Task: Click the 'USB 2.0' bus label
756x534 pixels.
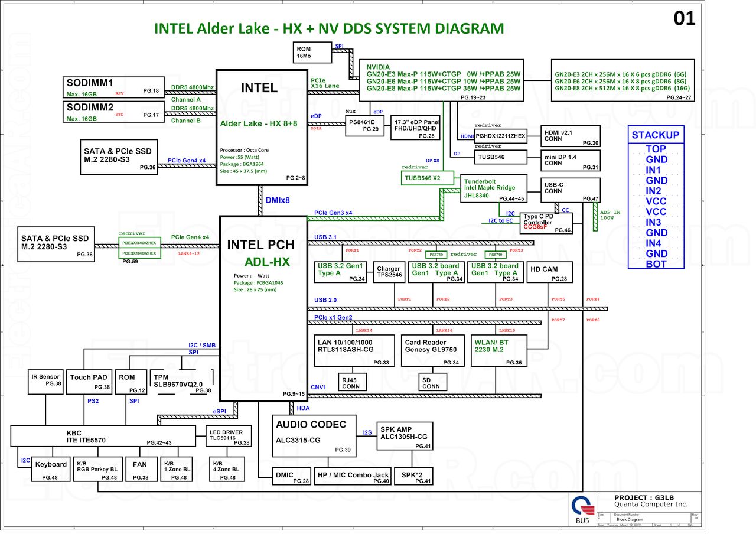Action: [325, 300]
